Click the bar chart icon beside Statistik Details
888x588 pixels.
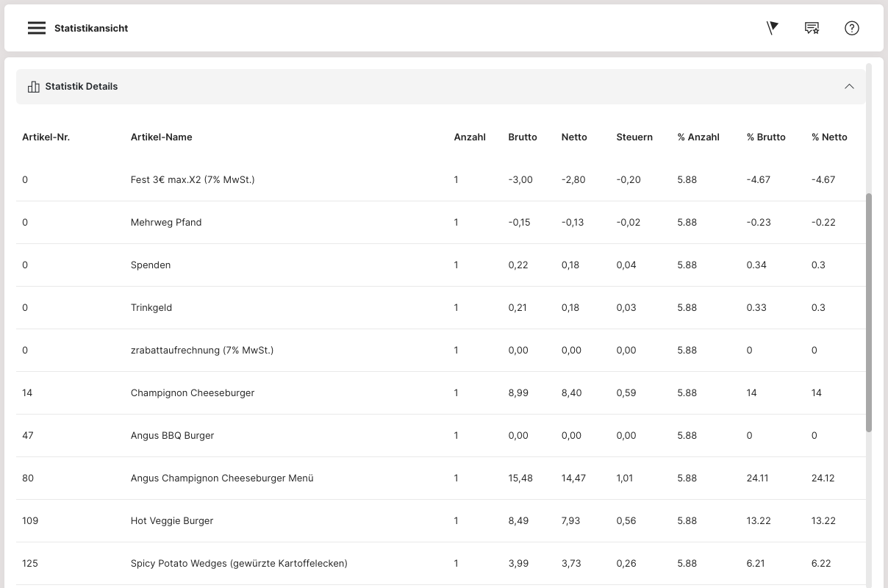pyautogui.click(x=33, y=87)
